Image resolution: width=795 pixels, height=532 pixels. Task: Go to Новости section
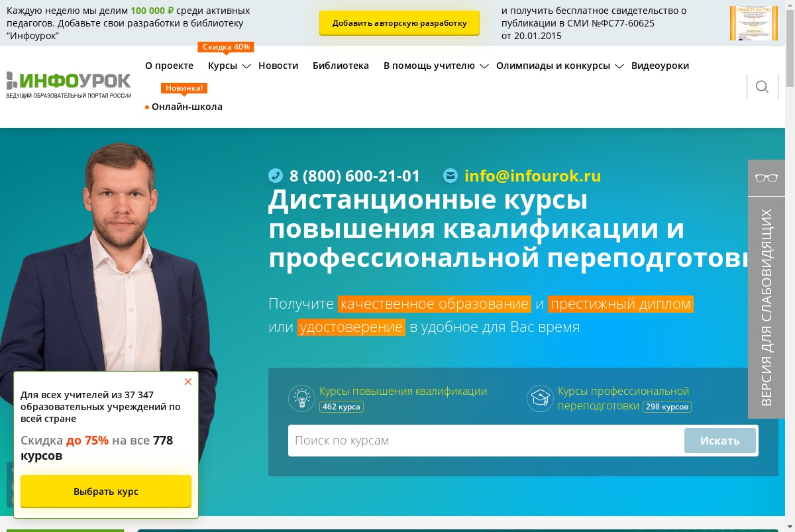pos(278,66)
